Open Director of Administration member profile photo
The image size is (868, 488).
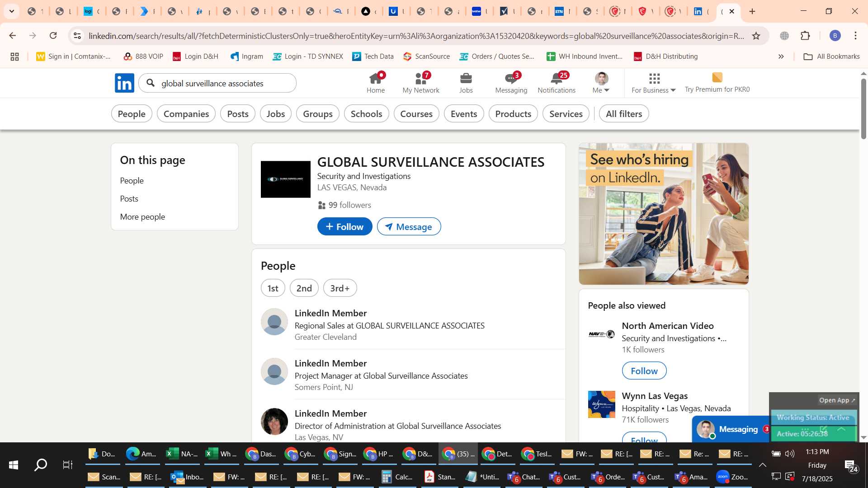(x=274, y=422)
